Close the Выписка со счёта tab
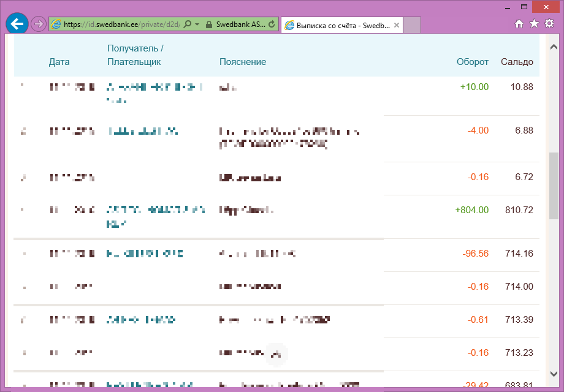Screen dimensions: 564x392 (x=396, y=25)
